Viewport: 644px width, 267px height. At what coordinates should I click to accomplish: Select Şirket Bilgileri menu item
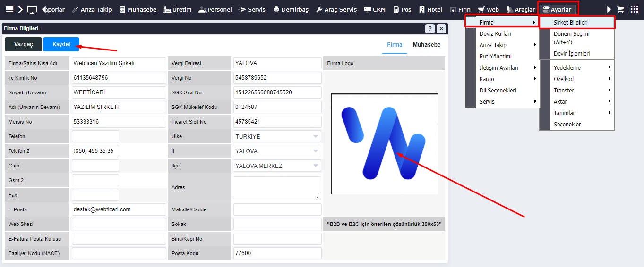click(x=576, y=23)
